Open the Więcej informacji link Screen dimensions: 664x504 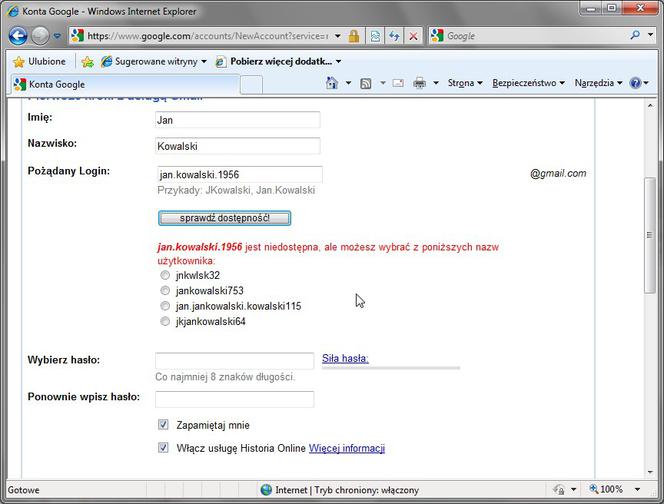pos(347,448)
